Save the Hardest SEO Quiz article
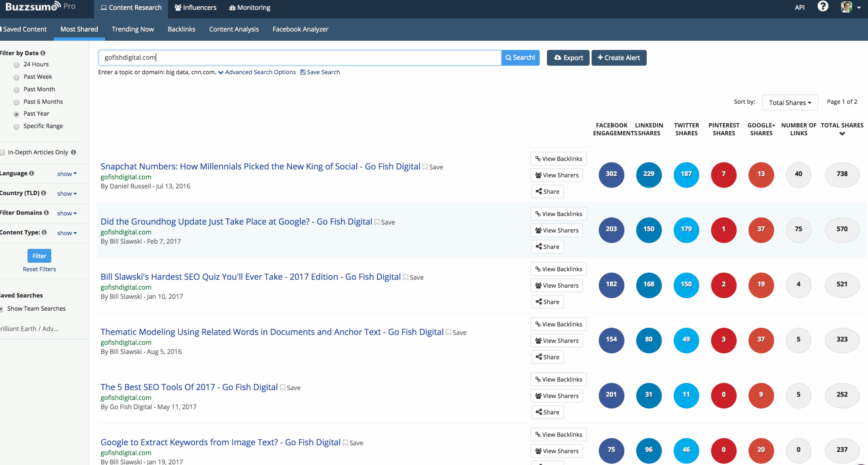 click(413, 277)
